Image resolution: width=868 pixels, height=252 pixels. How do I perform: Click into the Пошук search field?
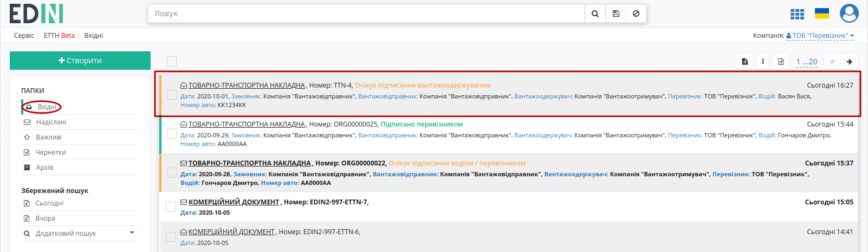(366, 14)
